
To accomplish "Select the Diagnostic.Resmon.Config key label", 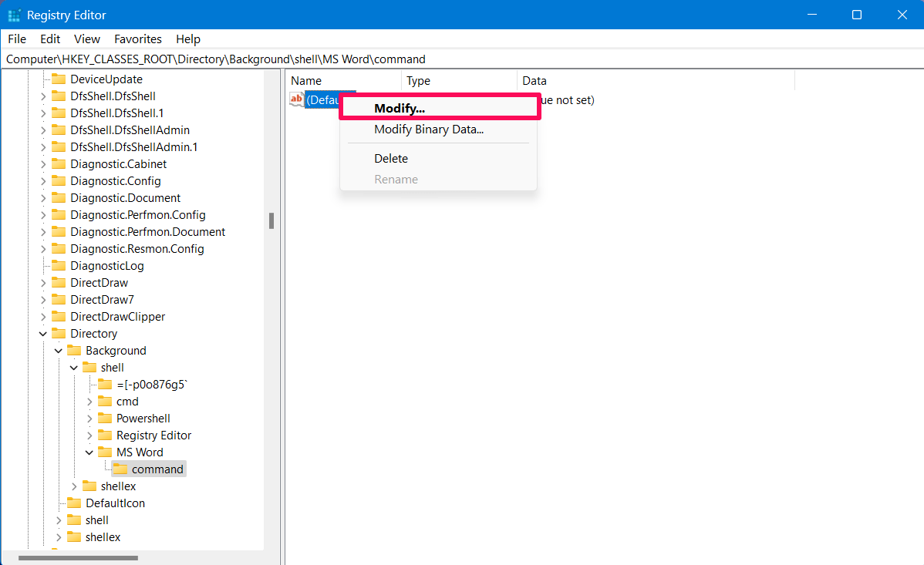I will [x=137, y=249].
